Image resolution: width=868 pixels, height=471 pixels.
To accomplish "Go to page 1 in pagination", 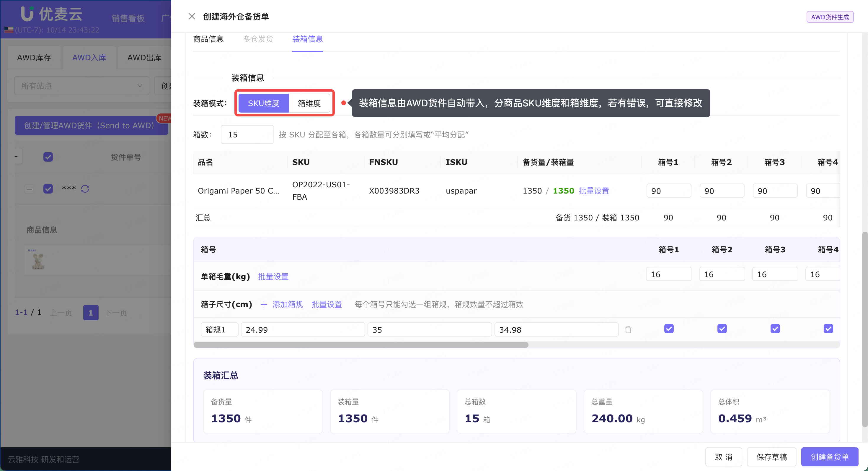I will [x=91, y=313].
